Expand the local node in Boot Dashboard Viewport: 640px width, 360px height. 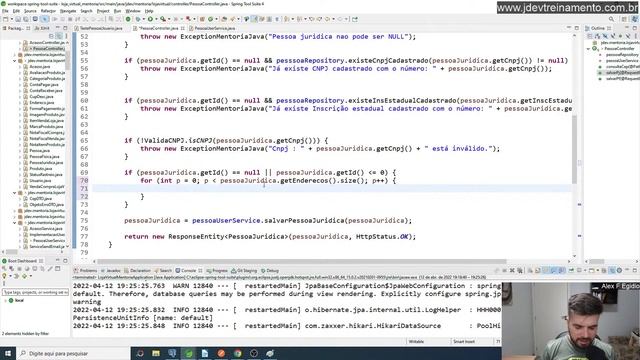(x=5, y=300)
